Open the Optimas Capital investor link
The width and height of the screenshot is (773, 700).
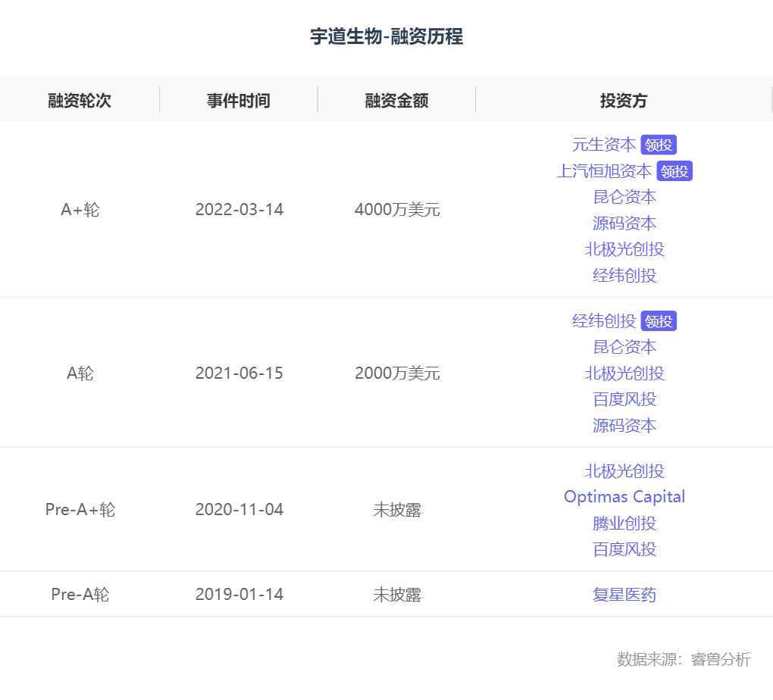coord(624,497)
